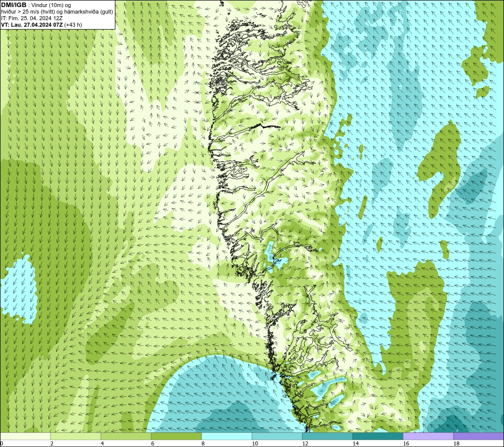The image size is (504, 447).
Task: Click the scale label '12'
Action: click(x=305, y=444)
